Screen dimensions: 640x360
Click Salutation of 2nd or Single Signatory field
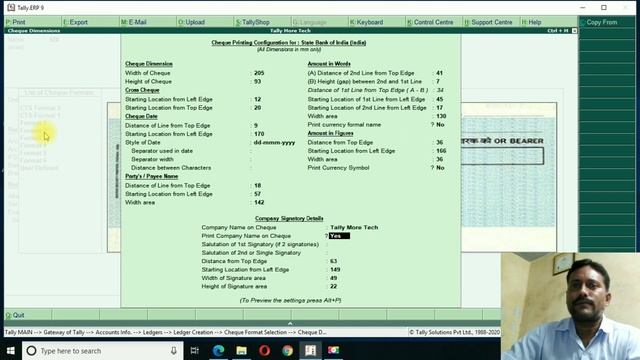[251, 253]
